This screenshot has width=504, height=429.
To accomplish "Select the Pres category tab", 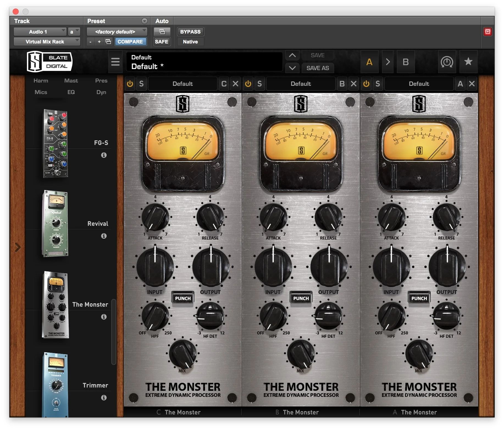I will point(101,81).
